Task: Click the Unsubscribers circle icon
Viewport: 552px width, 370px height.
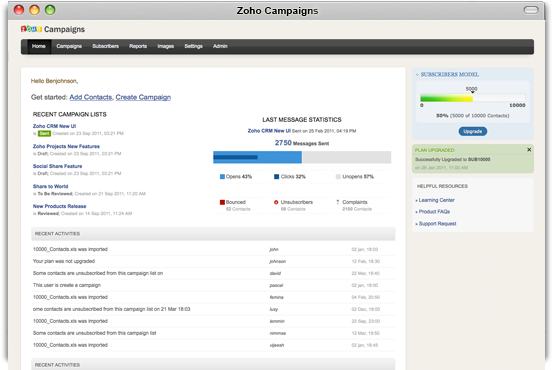Action: click(276, 202)
